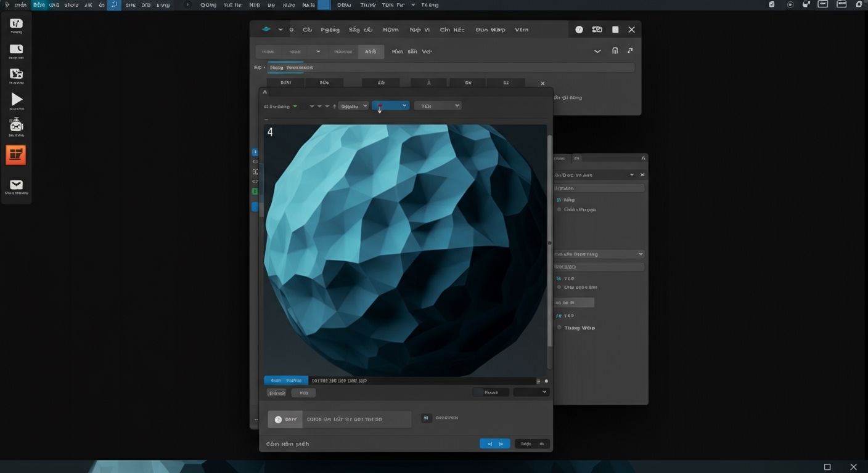Open the "Tên" dropdown above the viewport

coord(437,106)
